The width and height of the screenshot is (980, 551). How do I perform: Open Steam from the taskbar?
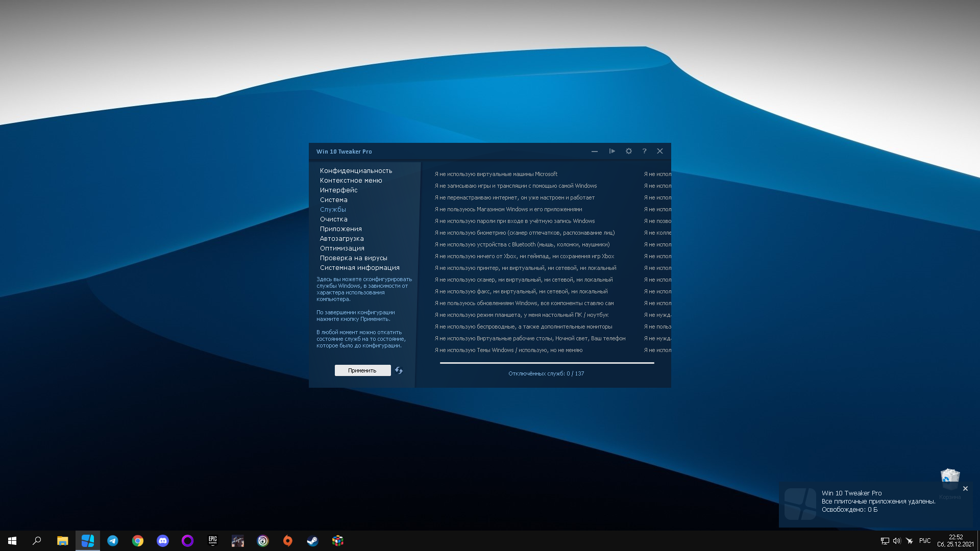313,541
